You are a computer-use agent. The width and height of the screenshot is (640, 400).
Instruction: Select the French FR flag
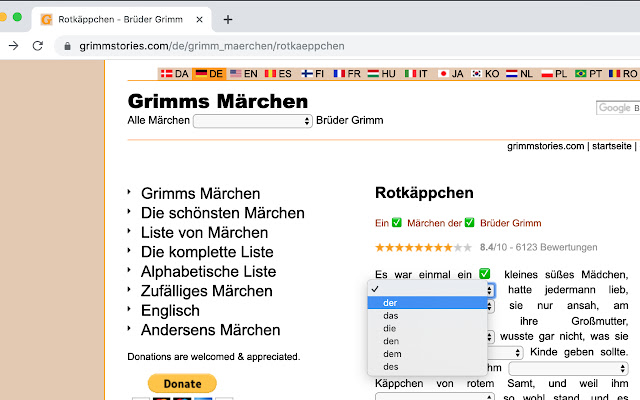[x=347, y=74]
